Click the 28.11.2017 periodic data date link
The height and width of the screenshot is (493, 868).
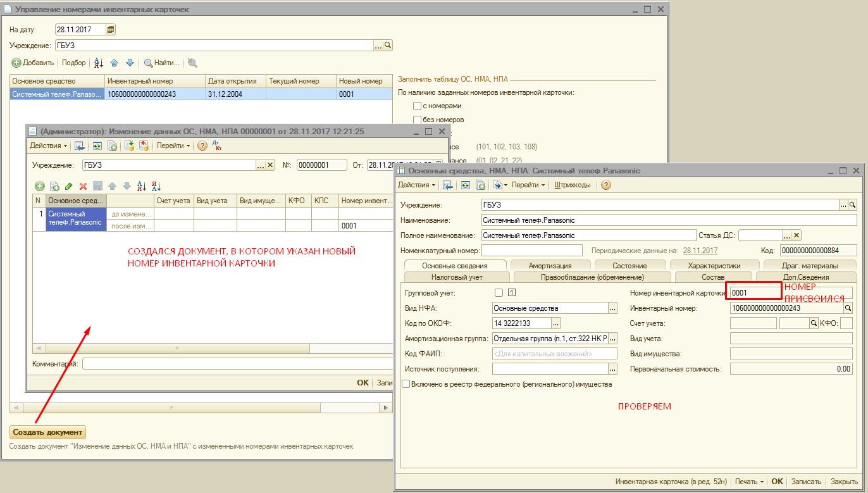click(x=700, y=251)
